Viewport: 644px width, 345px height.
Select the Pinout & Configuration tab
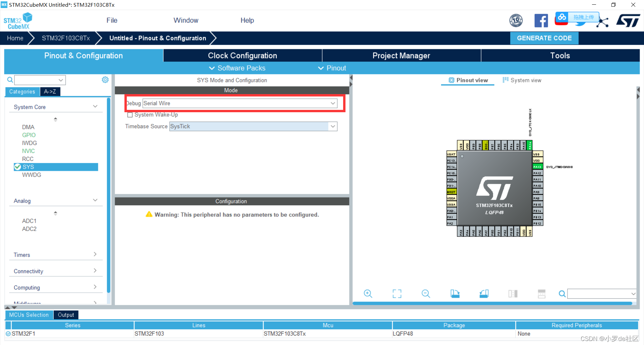click(x=84, y=56)
